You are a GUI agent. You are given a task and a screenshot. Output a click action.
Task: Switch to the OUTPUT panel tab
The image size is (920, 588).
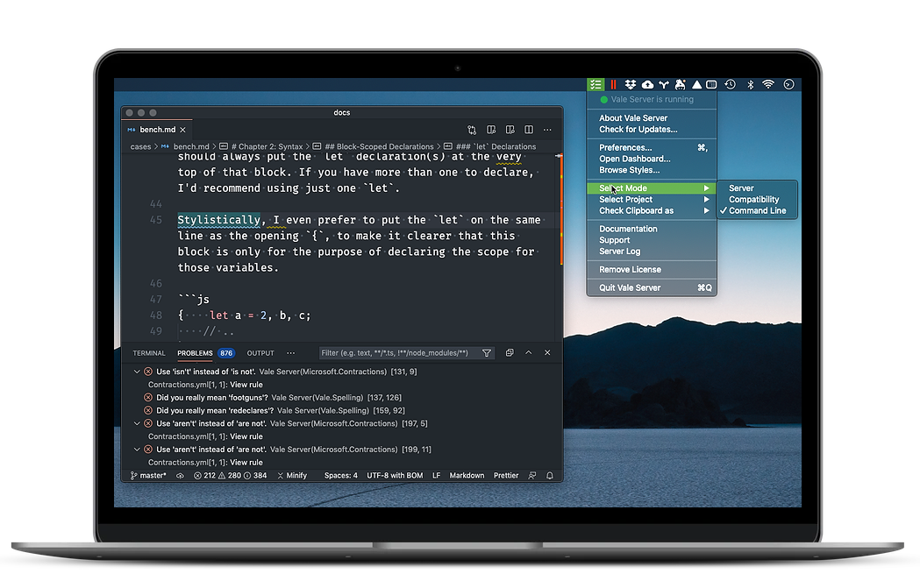point(260,353)
